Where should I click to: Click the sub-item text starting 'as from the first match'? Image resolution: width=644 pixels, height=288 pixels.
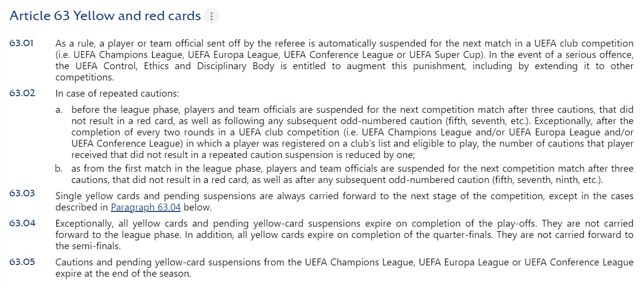tap(352, 174)
